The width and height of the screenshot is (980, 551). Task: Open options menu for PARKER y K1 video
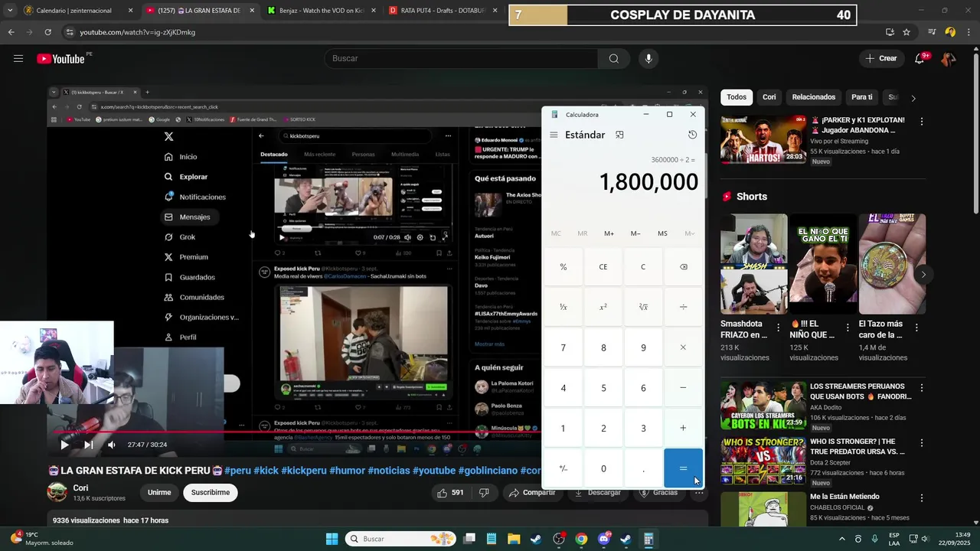(x=922, y=122)
